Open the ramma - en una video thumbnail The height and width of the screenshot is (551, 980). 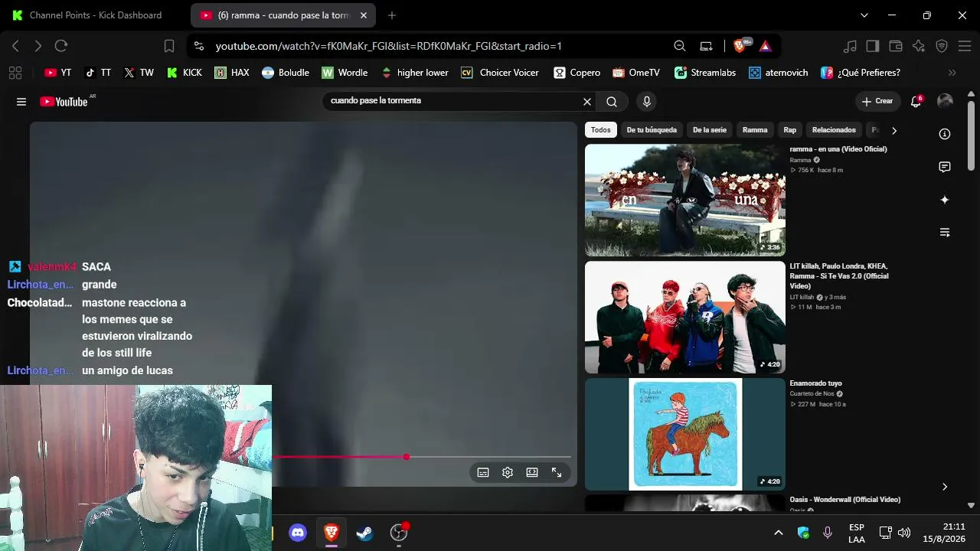tap(685, 200)
